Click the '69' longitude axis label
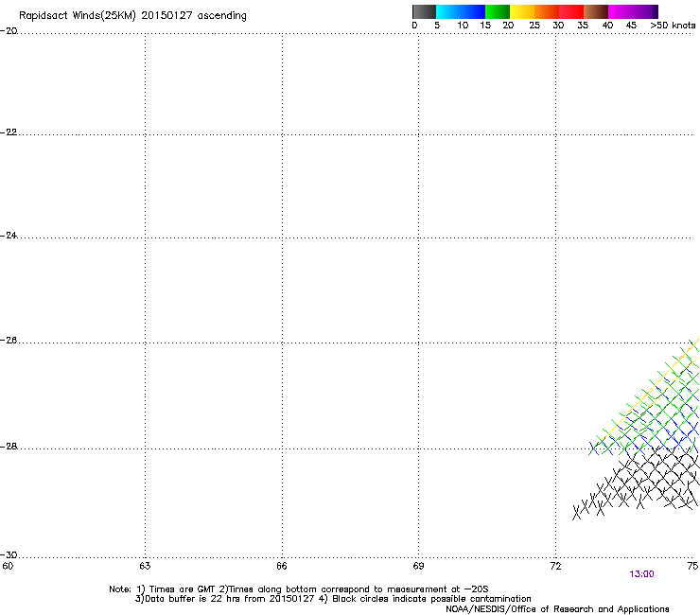This screenshot has width=700, height=615. coord(418,567)
